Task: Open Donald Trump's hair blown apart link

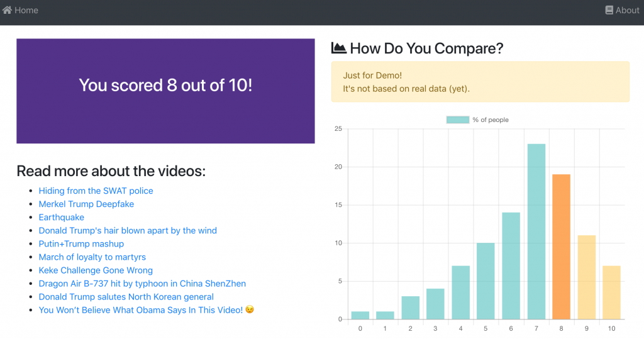Action: tap(128, 231)
